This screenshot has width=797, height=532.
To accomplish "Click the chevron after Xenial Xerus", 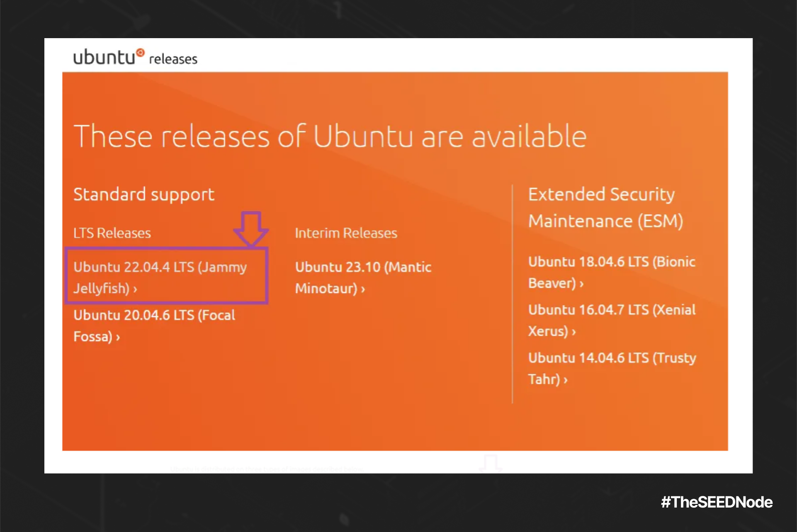I will pyautogui.click(x=573, y=332).
